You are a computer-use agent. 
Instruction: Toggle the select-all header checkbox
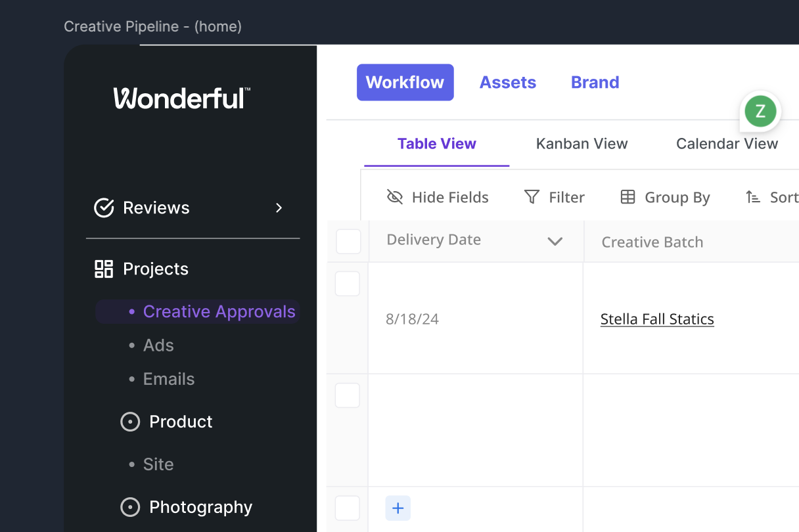coord(348,242)
